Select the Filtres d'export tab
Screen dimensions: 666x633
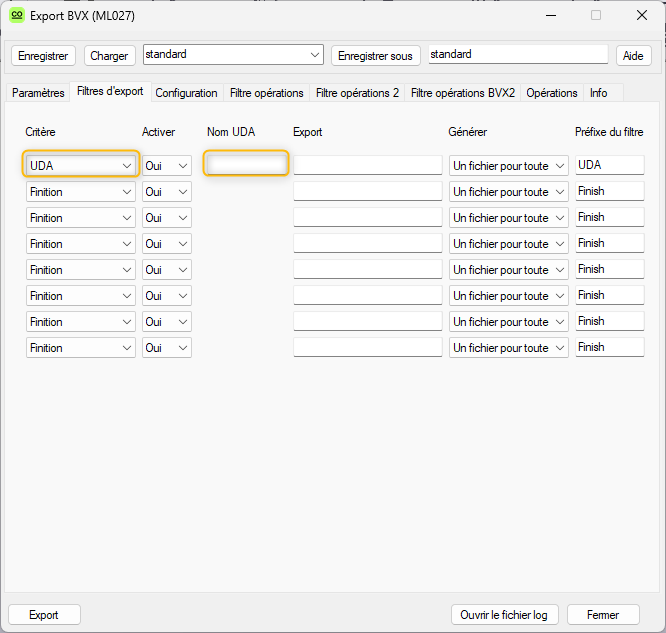click(110, 91)
